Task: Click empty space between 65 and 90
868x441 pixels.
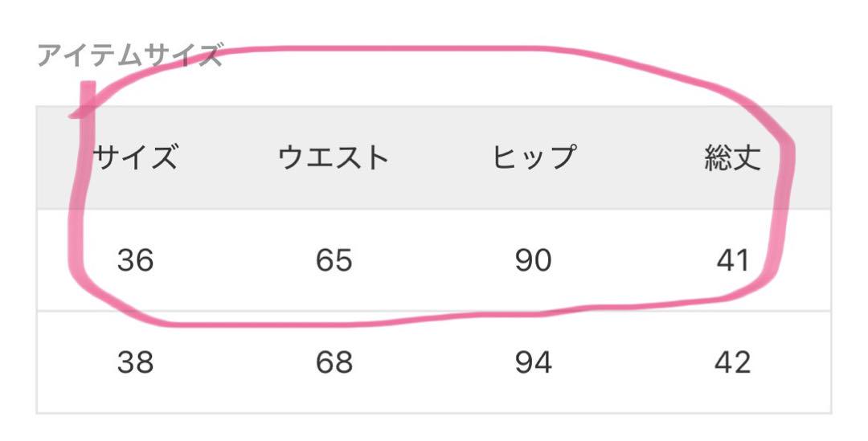Action: 433,260
